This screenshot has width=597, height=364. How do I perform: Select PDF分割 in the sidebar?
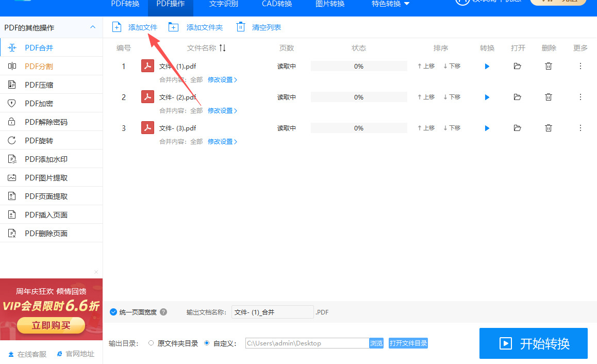click(x=52, y=66)
